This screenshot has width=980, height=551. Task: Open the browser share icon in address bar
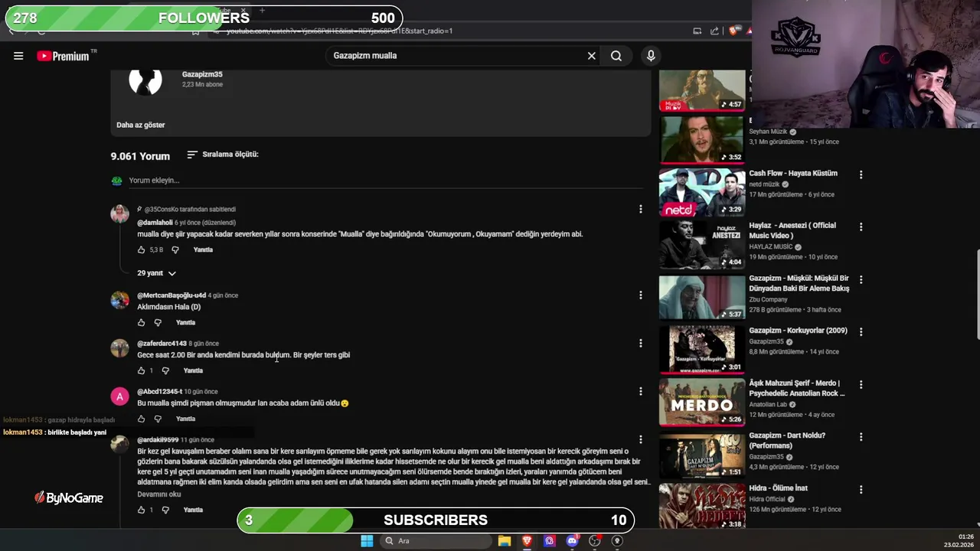714,31
